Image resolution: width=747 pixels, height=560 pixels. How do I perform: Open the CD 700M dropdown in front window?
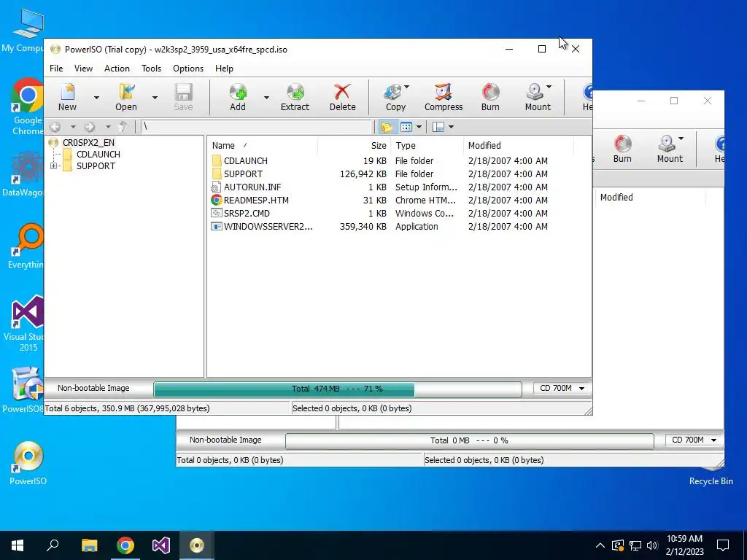[x=562, y=389]
